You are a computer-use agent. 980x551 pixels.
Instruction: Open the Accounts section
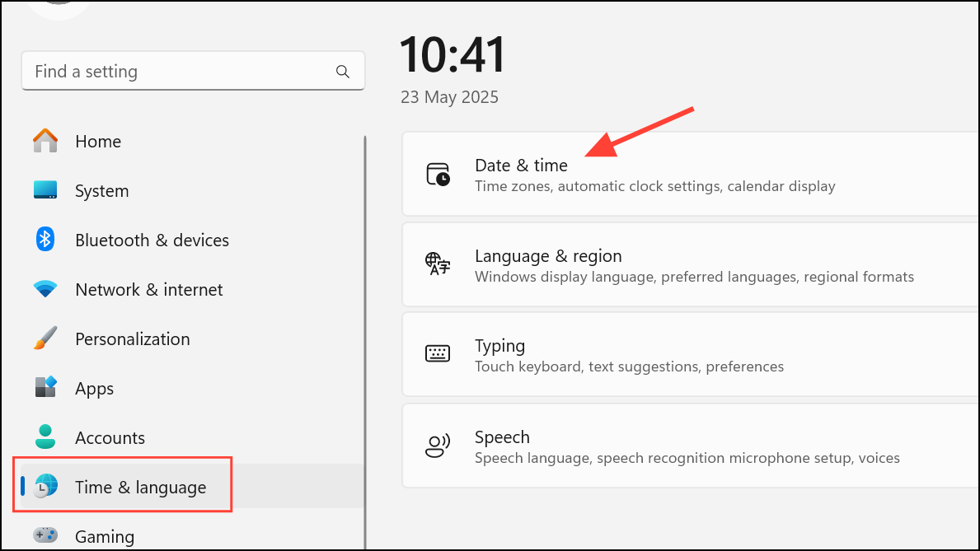194,437
